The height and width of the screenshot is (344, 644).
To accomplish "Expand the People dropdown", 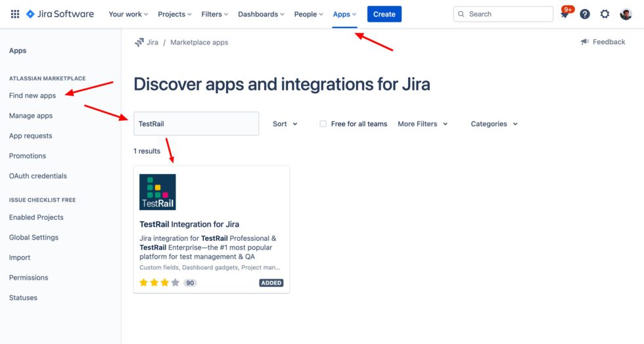I will pyautogui.click(x=308, y=14).
